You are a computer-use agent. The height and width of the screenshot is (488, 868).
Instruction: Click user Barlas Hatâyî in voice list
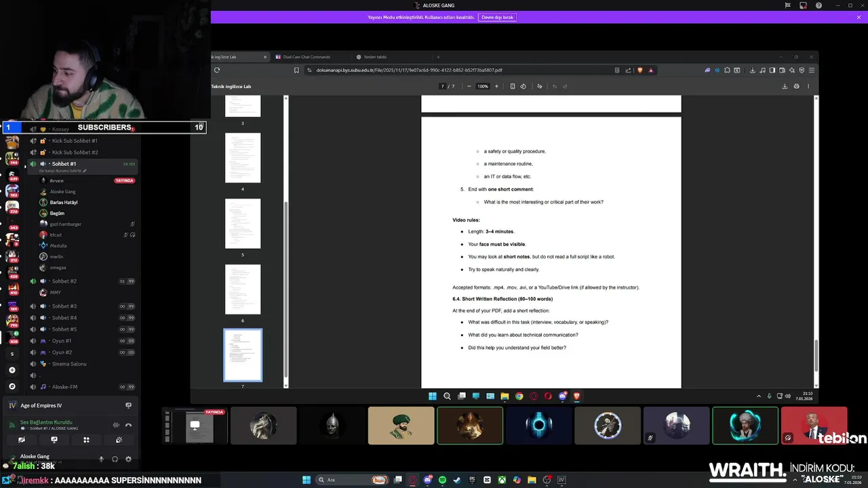pos(64,203)
